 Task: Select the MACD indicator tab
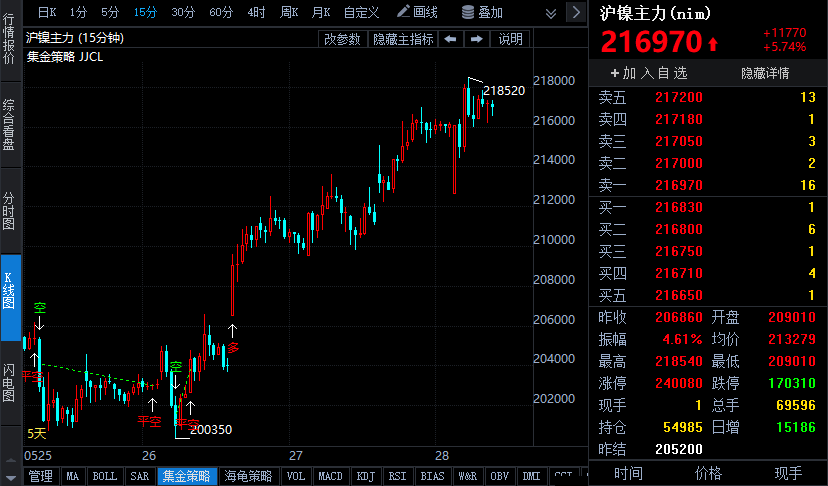330,476
